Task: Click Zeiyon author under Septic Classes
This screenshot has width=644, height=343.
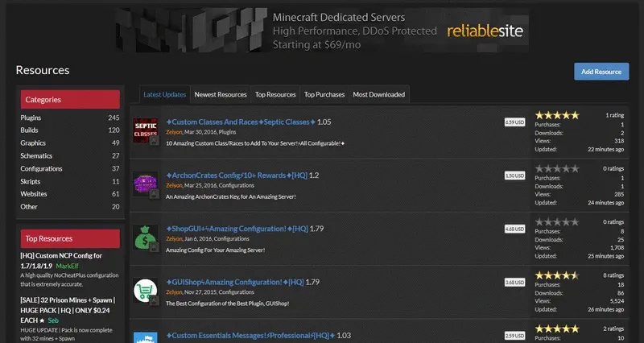Action: coord(174,132)
